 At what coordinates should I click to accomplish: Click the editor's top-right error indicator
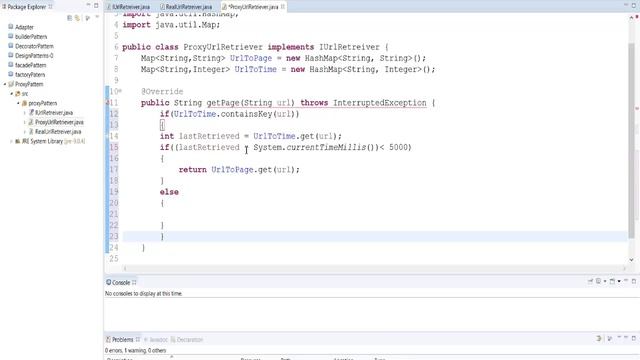pos(636,17)
